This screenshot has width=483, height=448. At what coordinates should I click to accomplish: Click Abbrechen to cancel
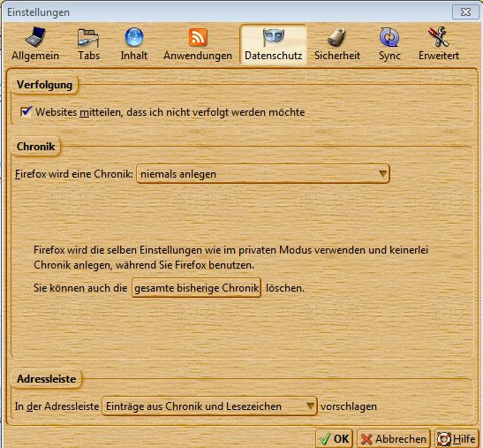point(393,438)
